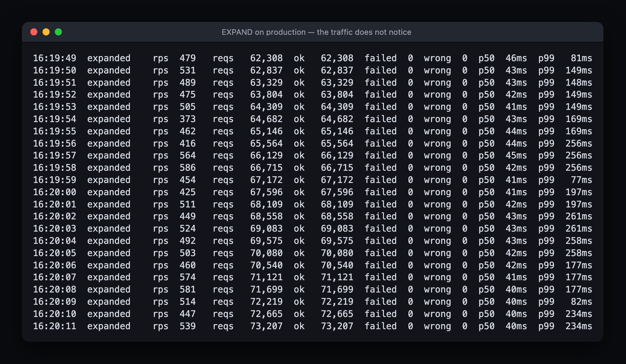Image resolution: width=626 pixels, height=364 pixels.
Task: Click timestamp 16:20:00 in the log
Action: (55, 192)
